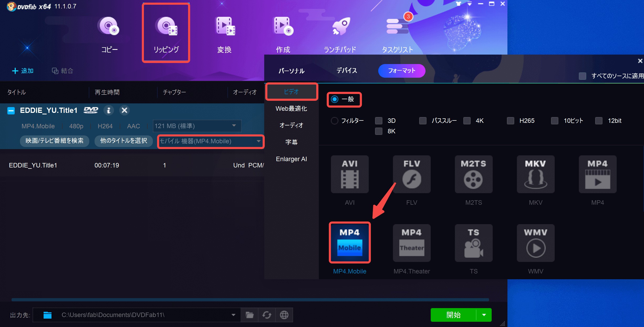Click the Audio (オーディオ) column header
Screen dimensions: 644x327
(245, 92)
